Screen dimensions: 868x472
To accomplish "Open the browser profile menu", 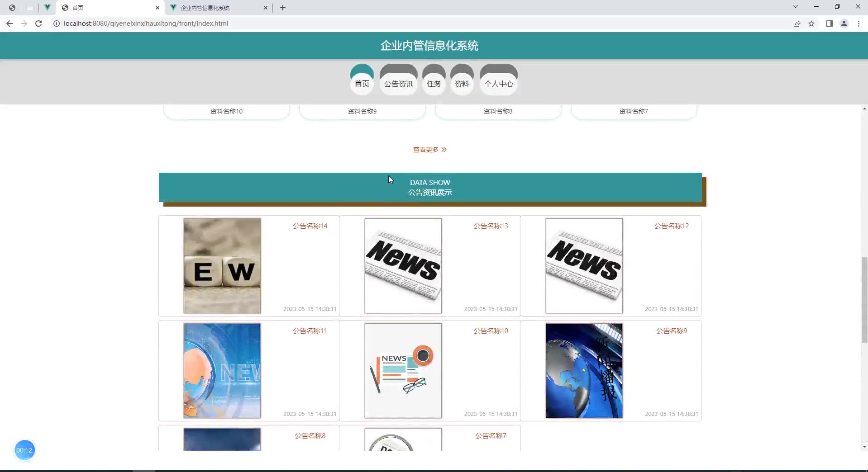I will tap(844, 24).
